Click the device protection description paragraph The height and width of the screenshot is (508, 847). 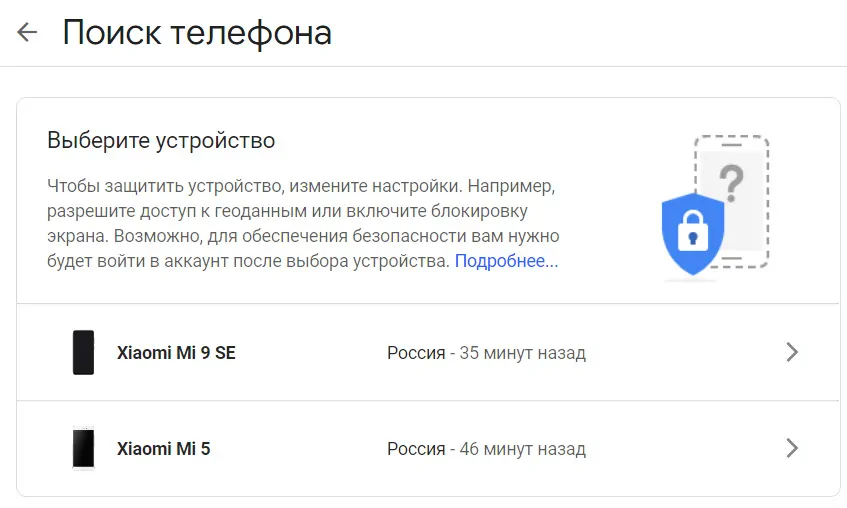[300, 224]
